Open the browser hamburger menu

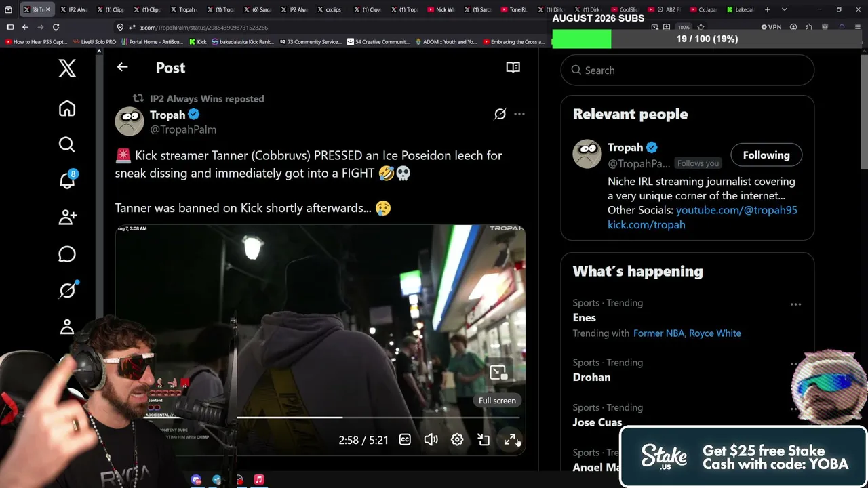pos(857,27)
